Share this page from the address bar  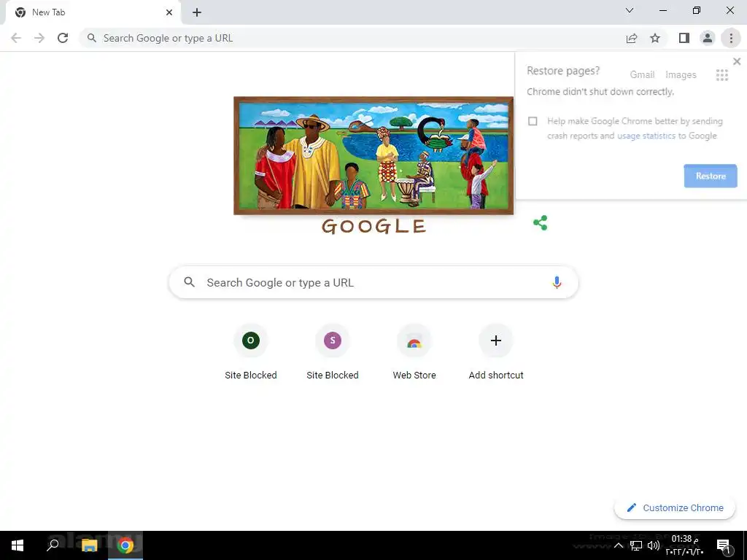point(632,38)
